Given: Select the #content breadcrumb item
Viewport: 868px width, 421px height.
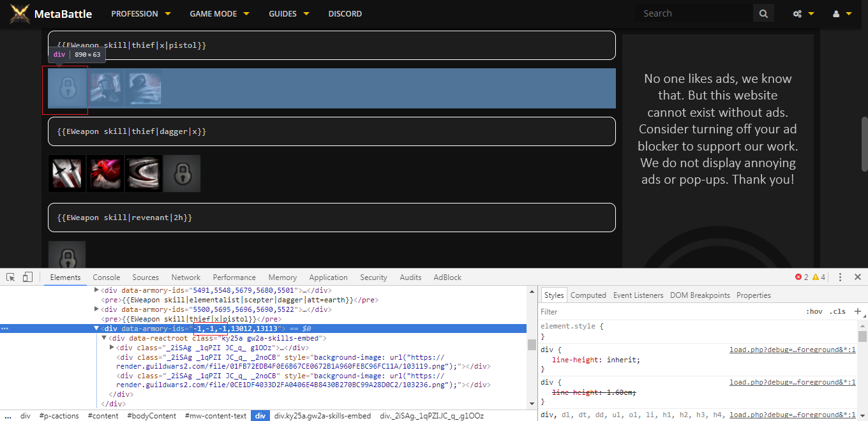Looking at the screenshot, I should click(x=103, y=416).
